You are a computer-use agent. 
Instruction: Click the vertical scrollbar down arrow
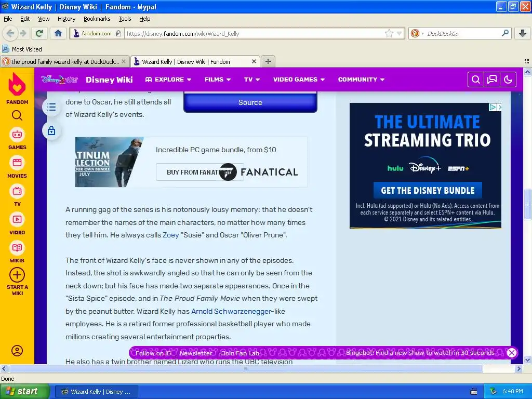(527, 360)
